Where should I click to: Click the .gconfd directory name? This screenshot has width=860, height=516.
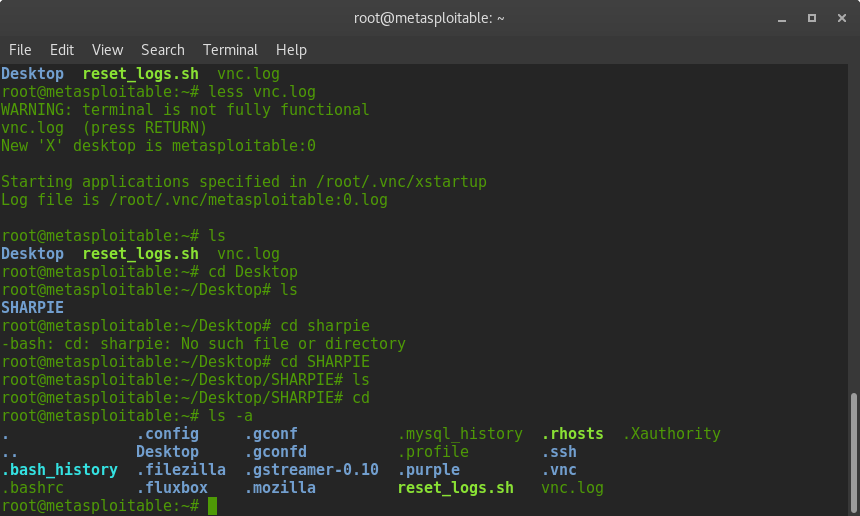(275, 452)
